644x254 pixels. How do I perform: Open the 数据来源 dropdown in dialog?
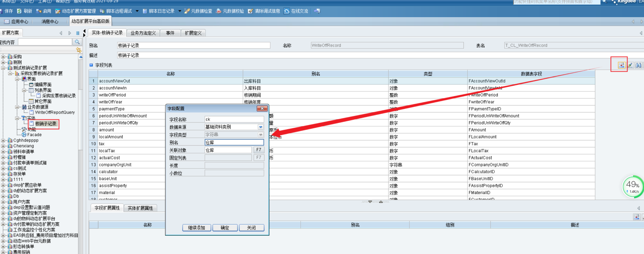(261, 127)
